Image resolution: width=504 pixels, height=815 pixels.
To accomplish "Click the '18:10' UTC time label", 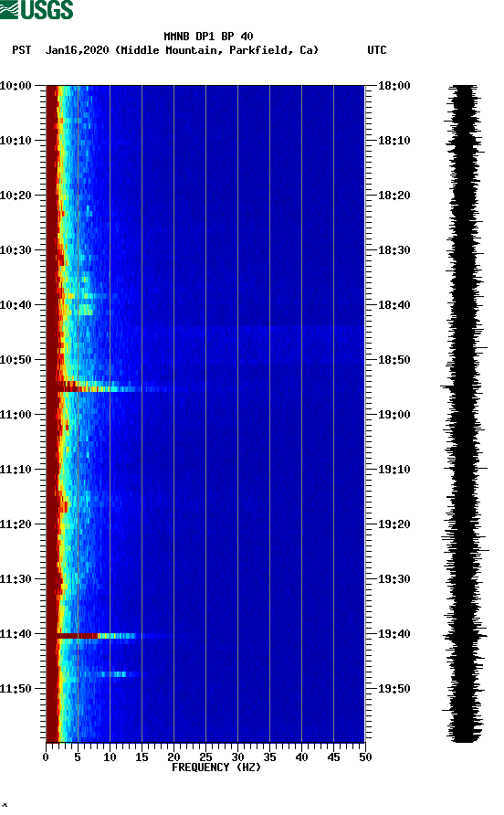I will (394, 141).
